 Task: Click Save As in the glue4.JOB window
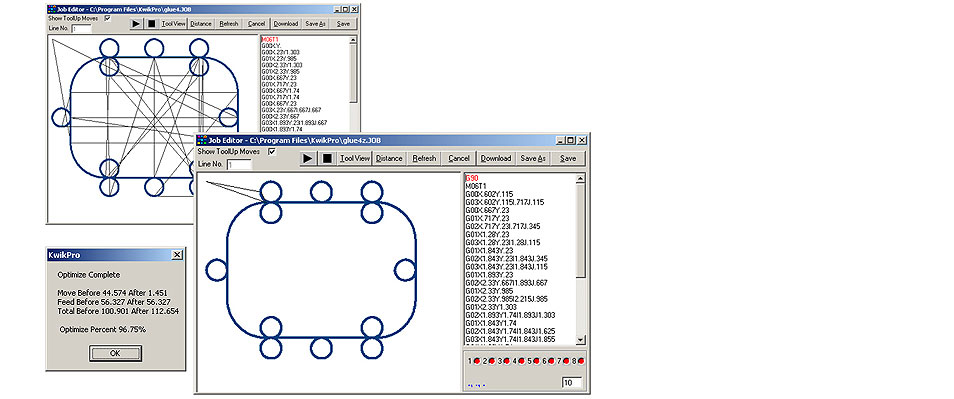tap(315, 24)
